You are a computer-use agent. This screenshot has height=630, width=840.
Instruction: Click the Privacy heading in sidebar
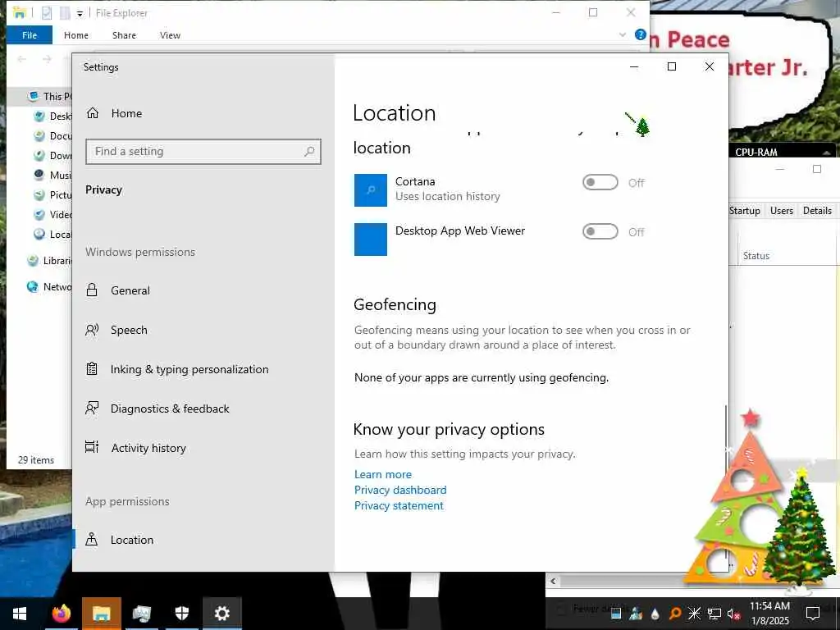pyautogui.click(x=104, y=189)
